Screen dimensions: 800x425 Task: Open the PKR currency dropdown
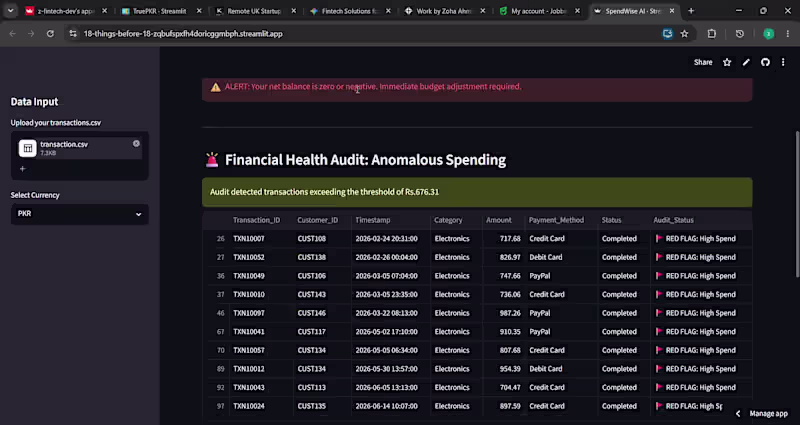pos(80,214)
